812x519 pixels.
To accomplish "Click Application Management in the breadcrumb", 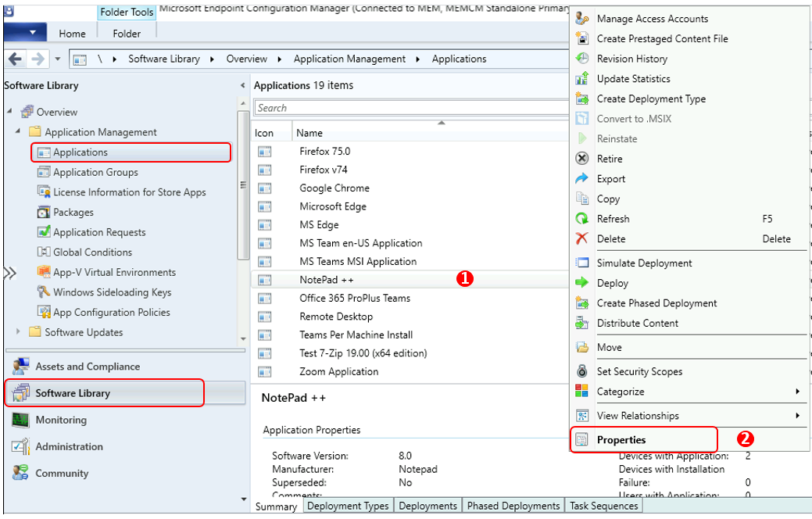I will 349,59.
